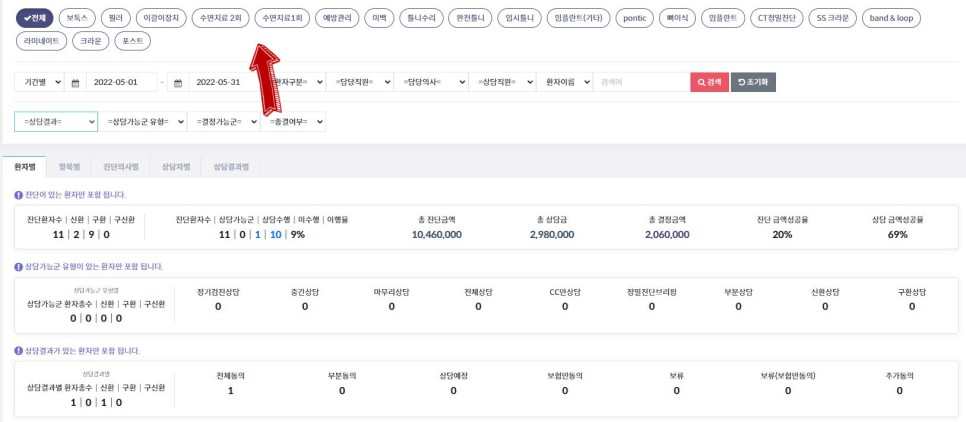Image resolution: width=966 pixels, height=422 pixels.
Task: Click the 검색어 search text field
Action: coord(640,82)
